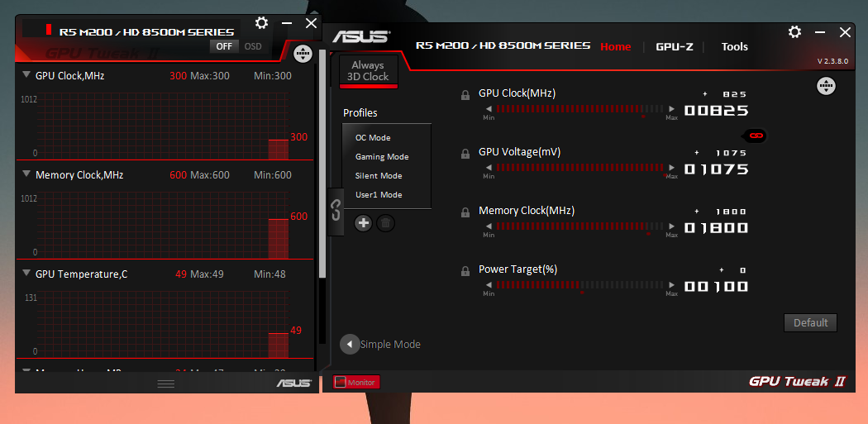
Task: Click the Power Target slider bar
Action: pyautogui.click(x=579, y=285)
